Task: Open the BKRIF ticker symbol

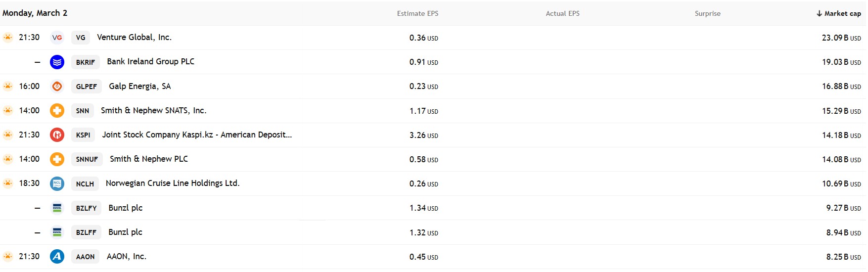Action: [86, 62]
